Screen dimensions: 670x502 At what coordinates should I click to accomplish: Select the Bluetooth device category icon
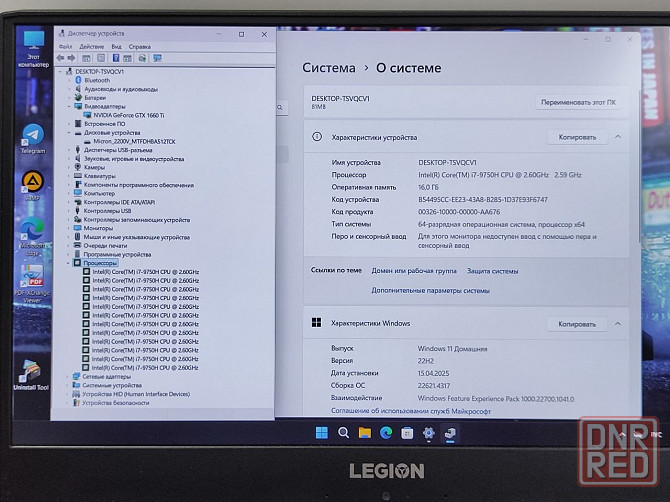click(78, 80)
